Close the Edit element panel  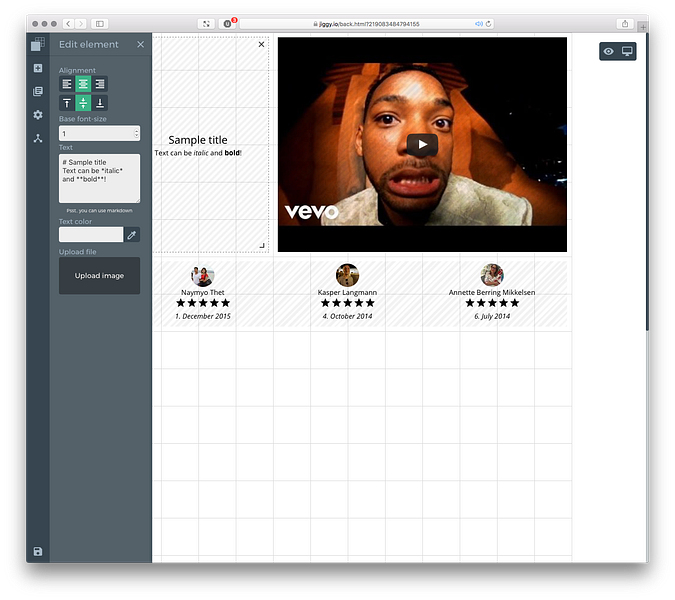[x=140, y=44]
